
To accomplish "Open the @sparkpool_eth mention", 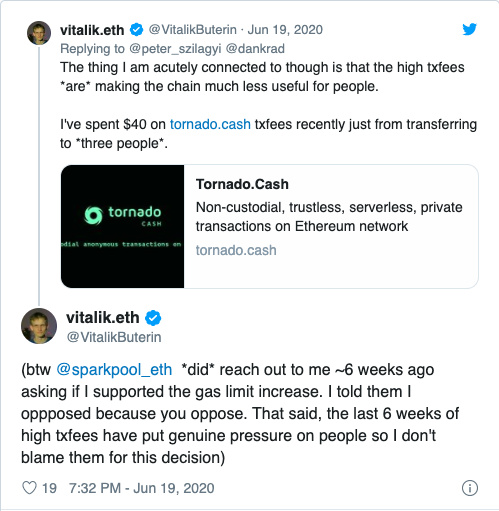I will coord(114,370).
